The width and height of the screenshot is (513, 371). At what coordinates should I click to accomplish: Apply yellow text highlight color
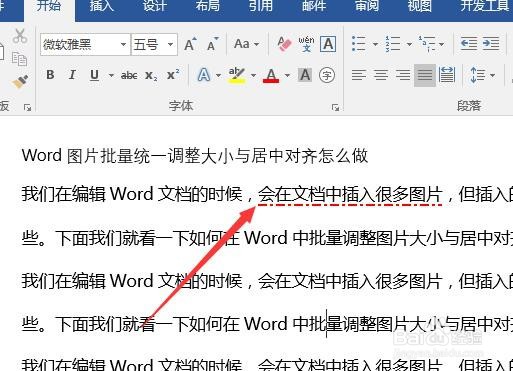[237, 75]
